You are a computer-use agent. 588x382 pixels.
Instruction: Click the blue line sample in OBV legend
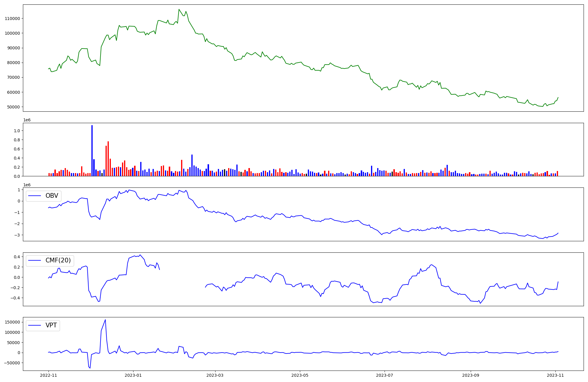pos(35,196)
